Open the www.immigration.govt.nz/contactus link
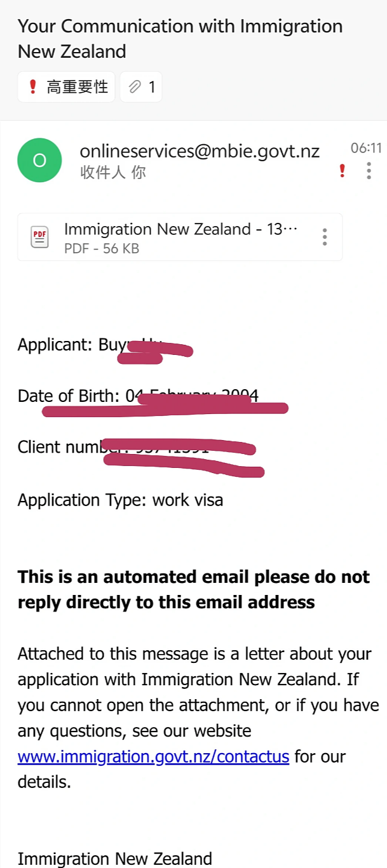The height and width of the screenshot is (868, 387). pos(153,757)
